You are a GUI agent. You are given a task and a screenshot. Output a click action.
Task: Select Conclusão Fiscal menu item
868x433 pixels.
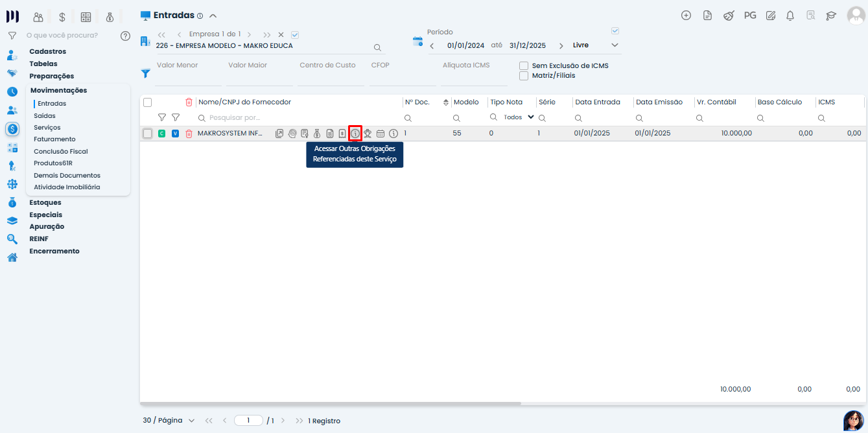pos(61,151)
